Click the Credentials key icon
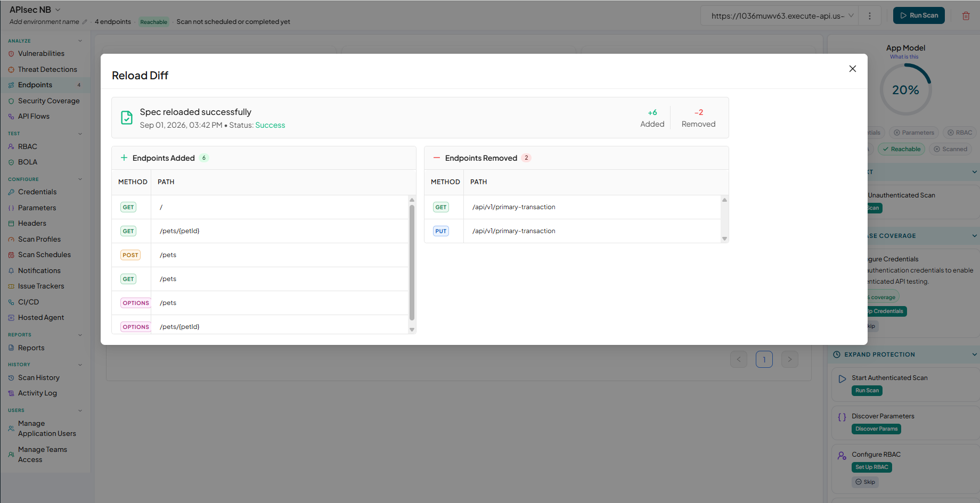The image size is (980, 503). [x=11, y=192]
